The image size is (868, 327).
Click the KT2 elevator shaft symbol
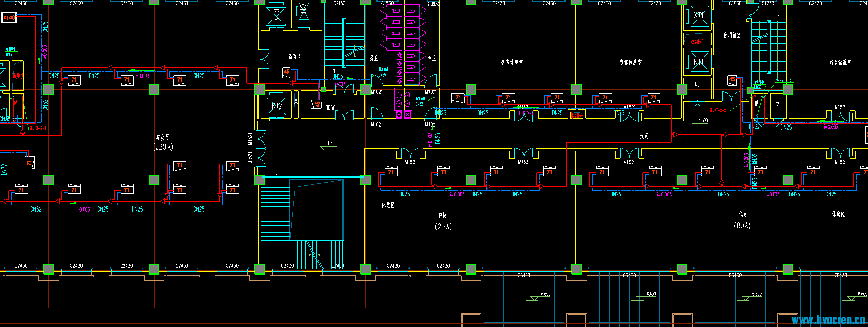pos(277,106)
